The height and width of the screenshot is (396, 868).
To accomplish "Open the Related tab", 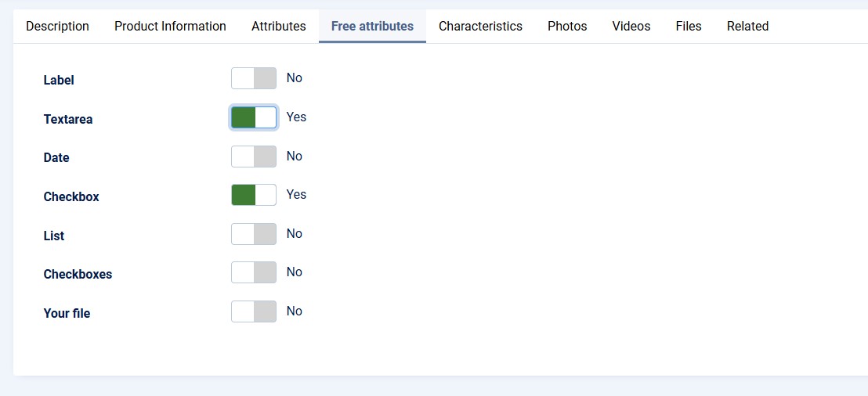I will [x=747, y=27].
